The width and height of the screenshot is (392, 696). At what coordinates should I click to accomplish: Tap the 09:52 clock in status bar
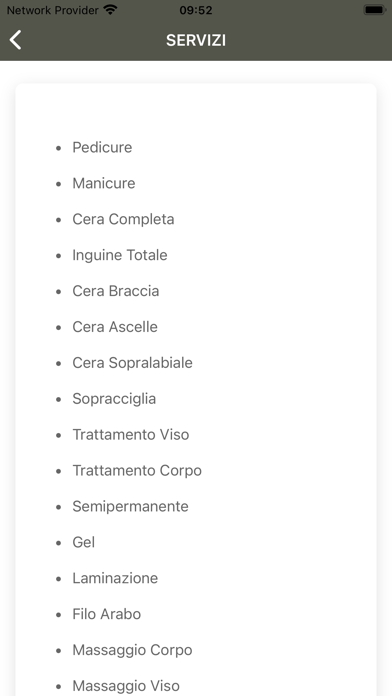click(196, 10)
